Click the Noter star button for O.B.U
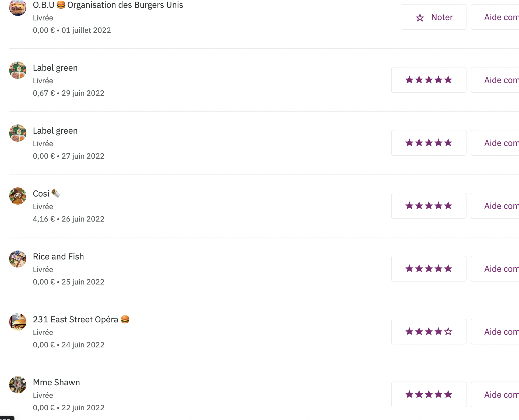Viewport: 519px width, 420px height. [x=434, y=17]
